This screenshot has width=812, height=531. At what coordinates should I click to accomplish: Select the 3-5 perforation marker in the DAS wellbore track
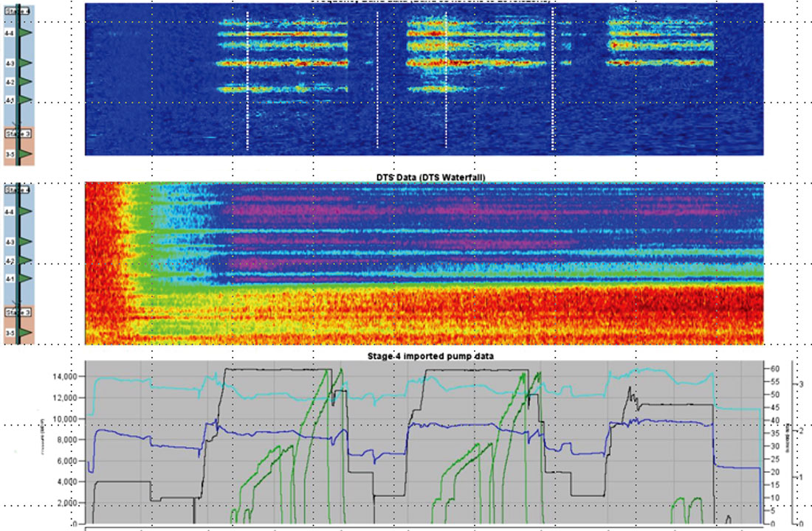[x=26, y=153]
